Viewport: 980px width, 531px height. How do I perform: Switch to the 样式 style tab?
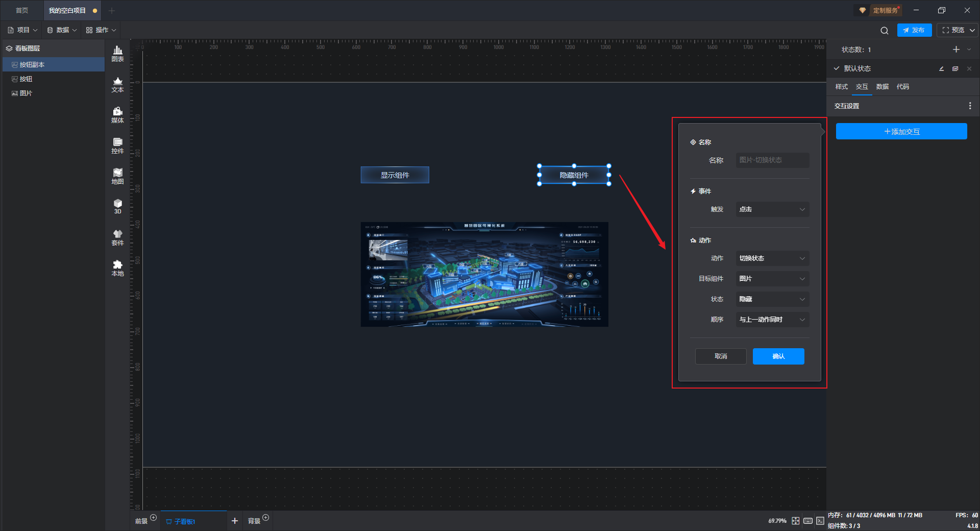coord(841,87)
